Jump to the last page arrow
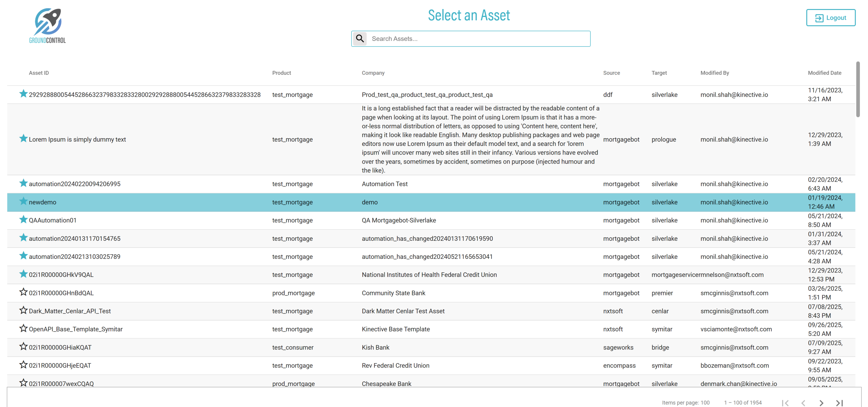868x407 pixels. point(839,402)
